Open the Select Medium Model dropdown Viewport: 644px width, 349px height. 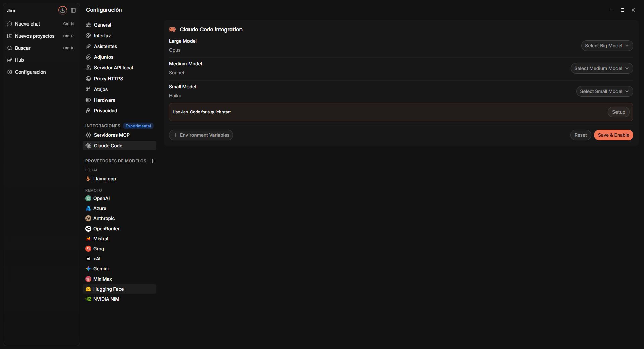click(x=601, y=68)
